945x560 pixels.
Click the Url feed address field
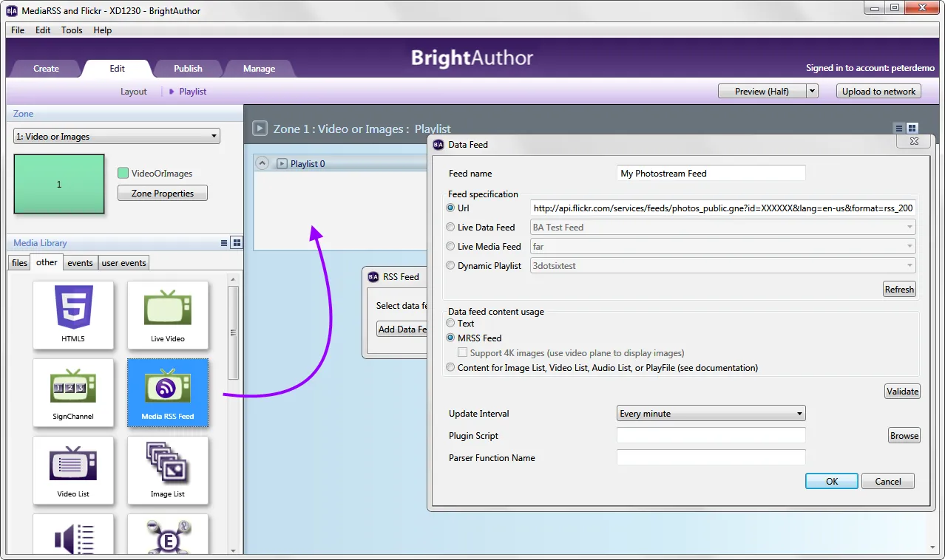click(723, 208)
